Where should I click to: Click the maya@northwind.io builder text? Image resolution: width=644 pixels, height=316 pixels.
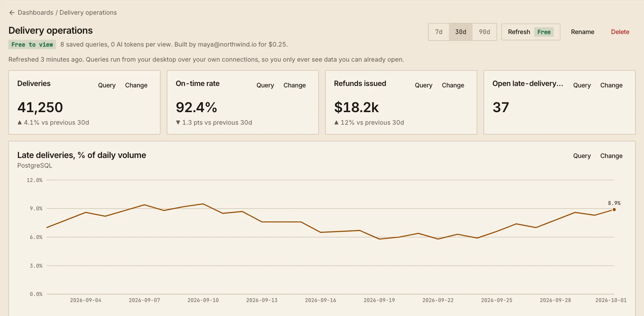click(x=227, y=44)
